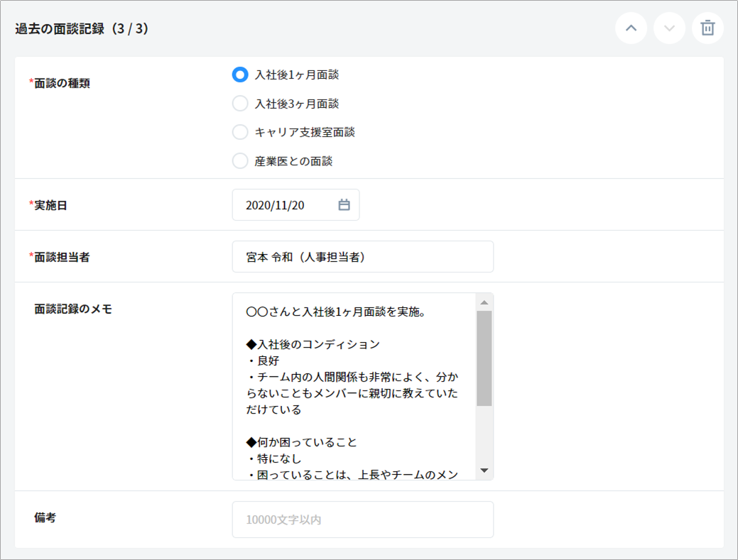Choose 産業医との面談 radio button
The image size is (738, 560).
(x=240, y=161)
